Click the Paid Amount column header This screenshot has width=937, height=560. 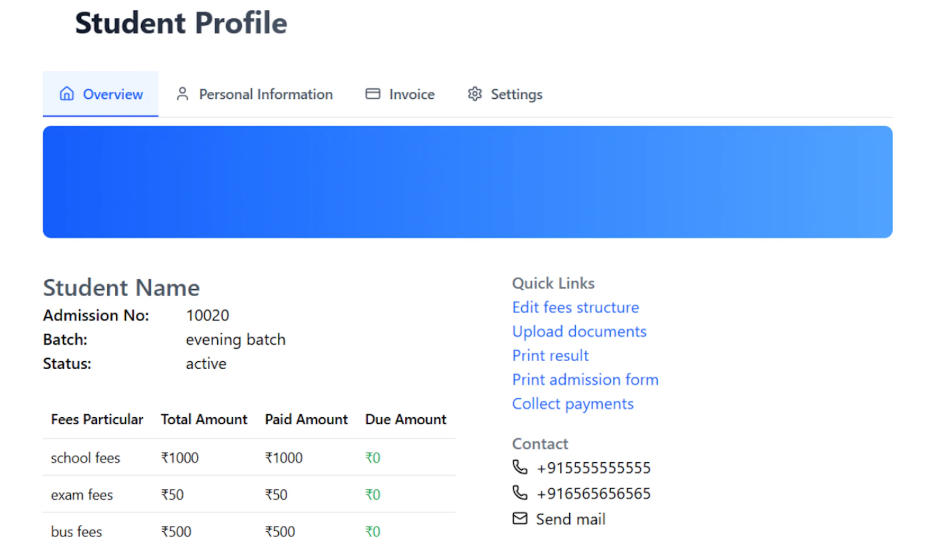click(x=306, y=420)
